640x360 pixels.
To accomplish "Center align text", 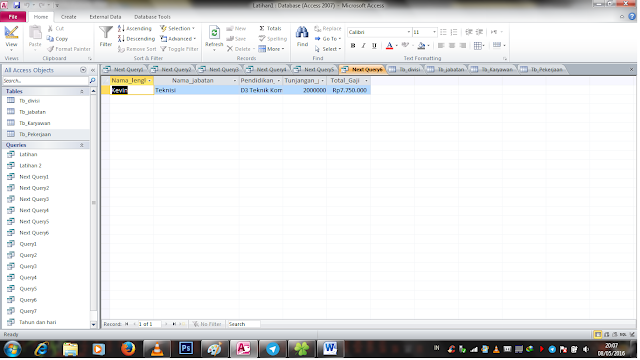I will [452, 46].
